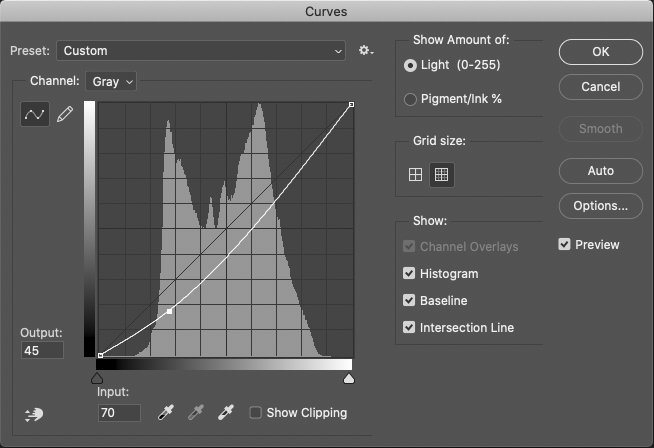Open the preset options gear menu
Screen dimensions: 654x448
(365, 50)
